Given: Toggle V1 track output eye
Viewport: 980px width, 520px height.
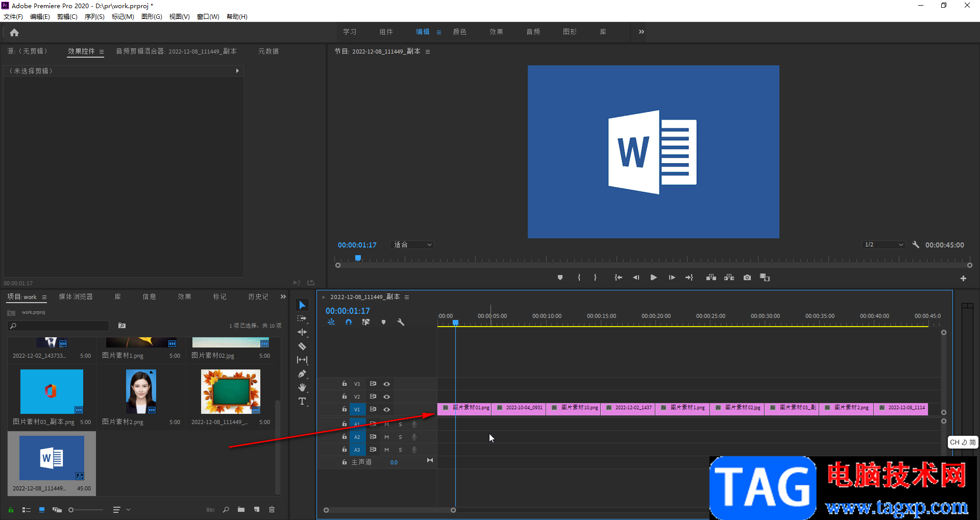Looking at the screenshot, I should [x=387, y=409].
